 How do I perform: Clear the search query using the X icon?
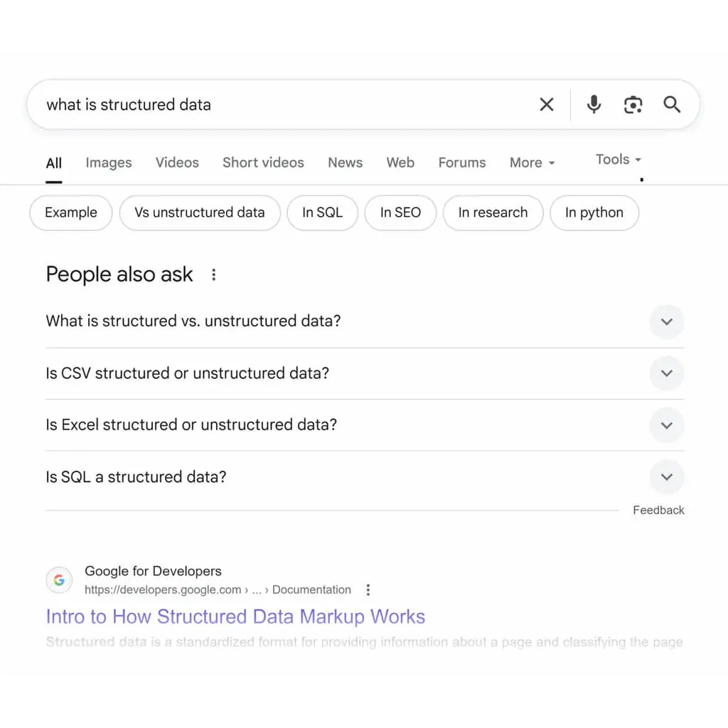coord(546,105)
